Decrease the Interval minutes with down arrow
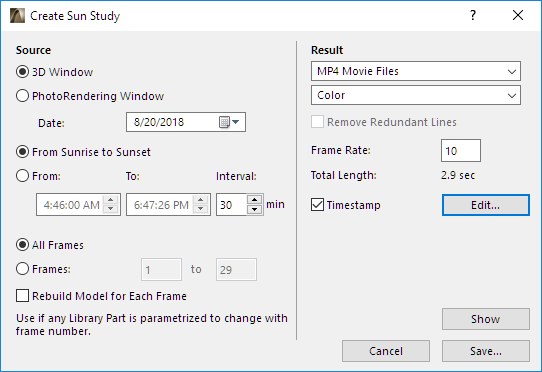Screen dimensions: 542x372 255,209
